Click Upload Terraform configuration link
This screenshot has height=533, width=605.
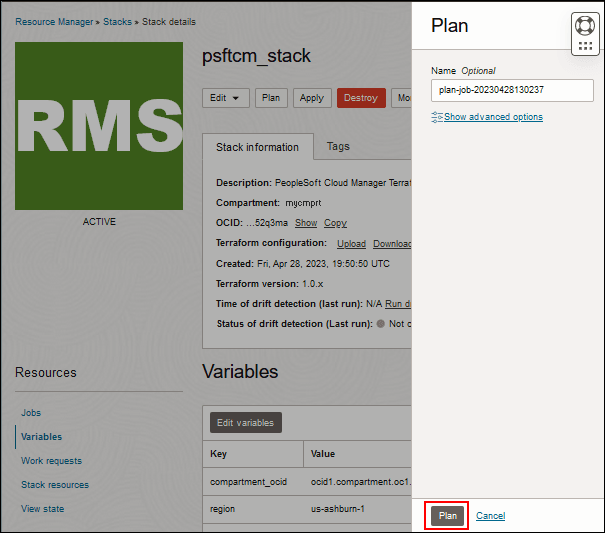pos(351,244)
